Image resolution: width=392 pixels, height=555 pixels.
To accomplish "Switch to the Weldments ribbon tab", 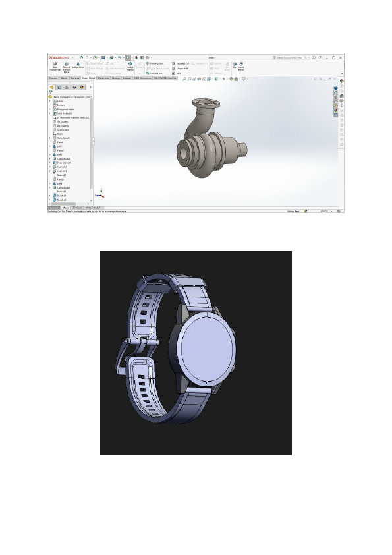I will coord(103,78).
